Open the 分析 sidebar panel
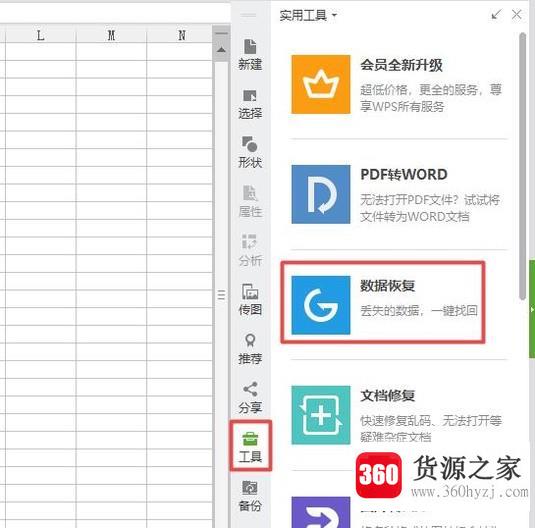 [x=250, y=250]
